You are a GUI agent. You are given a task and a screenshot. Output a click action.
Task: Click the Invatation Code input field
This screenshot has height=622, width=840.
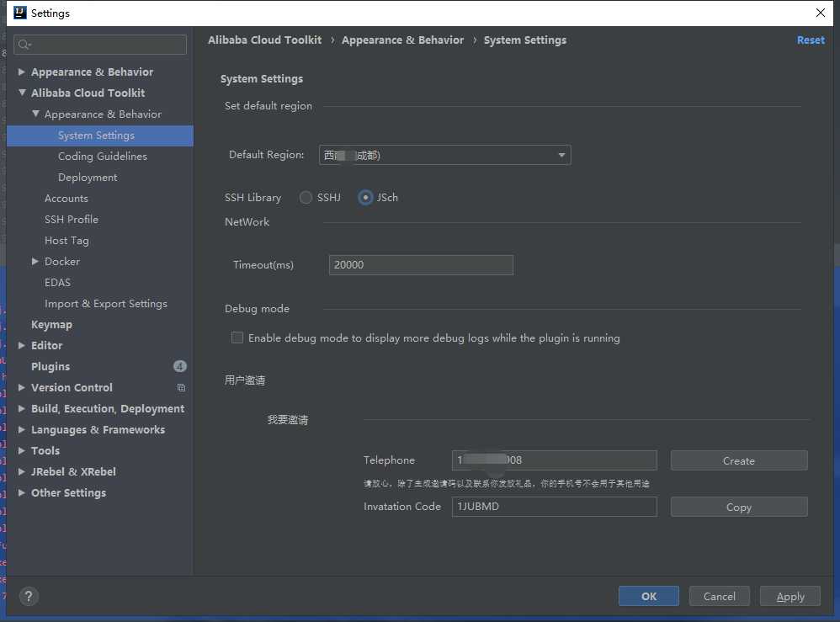pyautogui.click(x=555, y=507)
